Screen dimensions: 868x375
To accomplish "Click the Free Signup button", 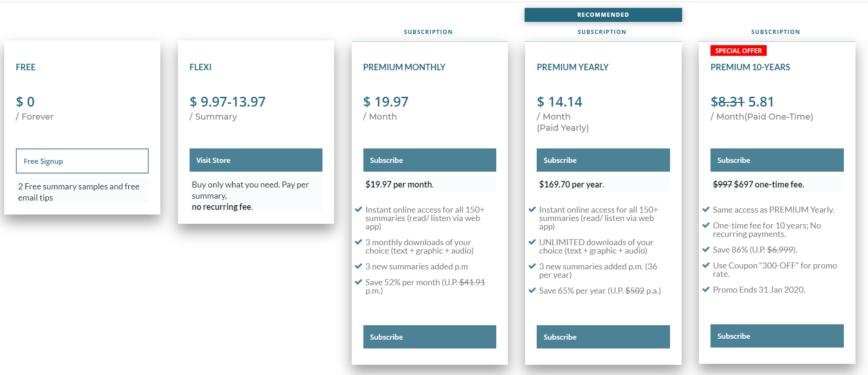I will tap(82, 161).
